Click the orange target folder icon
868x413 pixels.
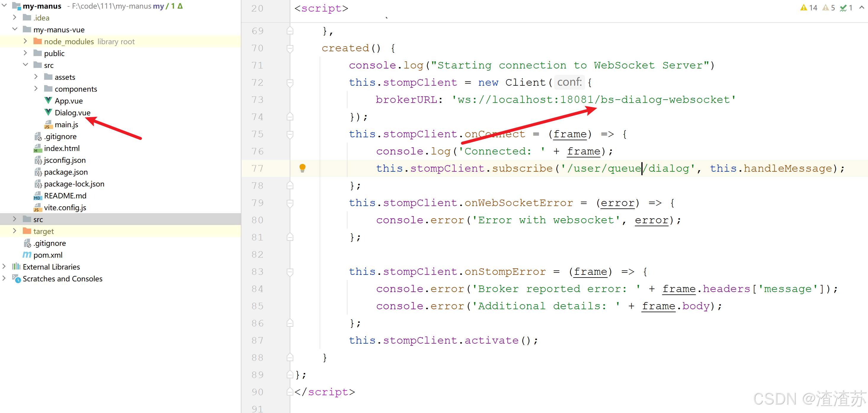point(27,231)
